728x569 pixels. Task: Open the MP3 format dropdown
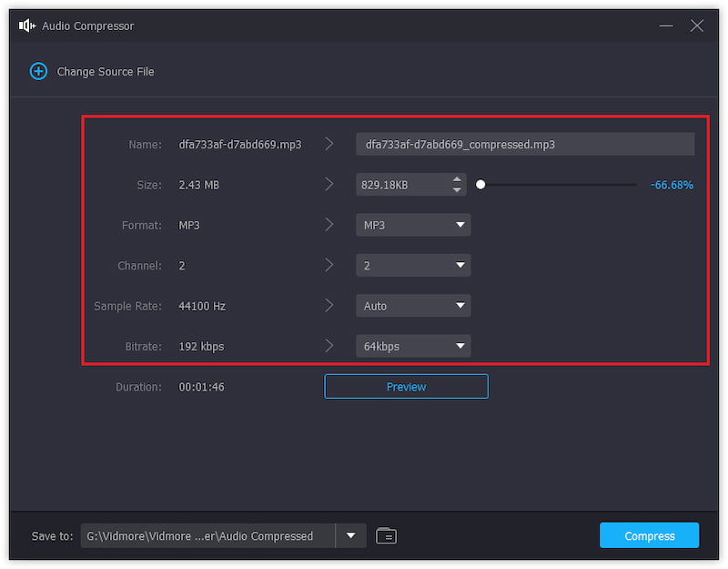pos(413,225)
